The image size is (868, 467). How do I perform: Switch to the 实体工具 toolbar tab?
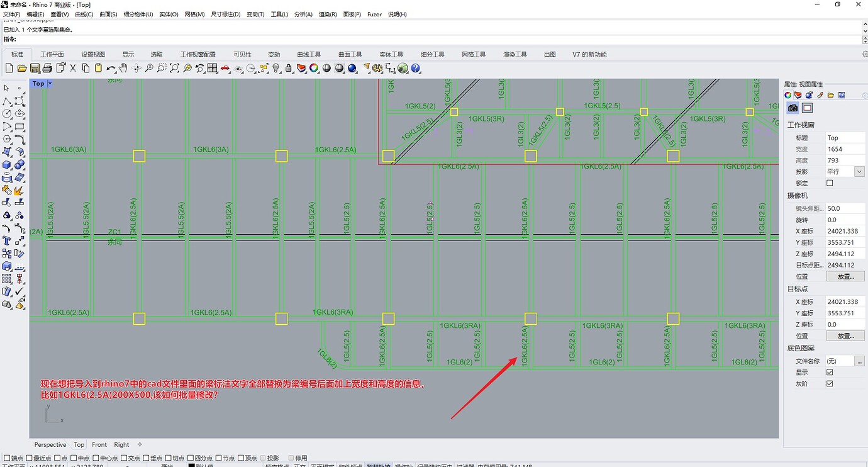391,55
